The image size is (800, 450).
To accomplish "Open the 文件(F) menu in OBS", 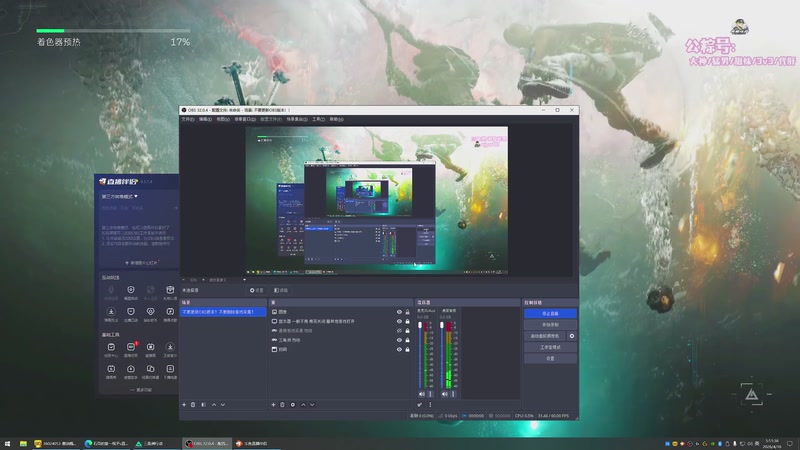I will 188,119.
